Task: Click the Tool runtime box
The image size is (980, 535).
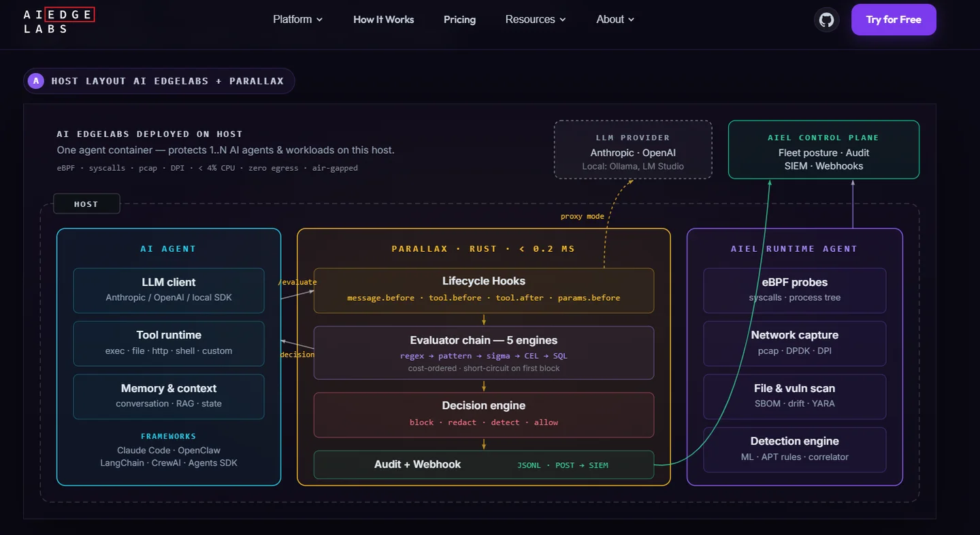Action: (x=169, y=344)
